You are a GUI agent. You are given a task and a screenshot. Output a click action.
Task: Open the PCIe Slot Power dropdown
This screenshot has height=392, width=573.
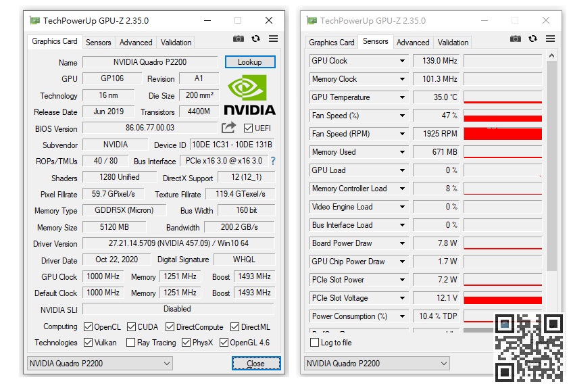pos(402,280)
